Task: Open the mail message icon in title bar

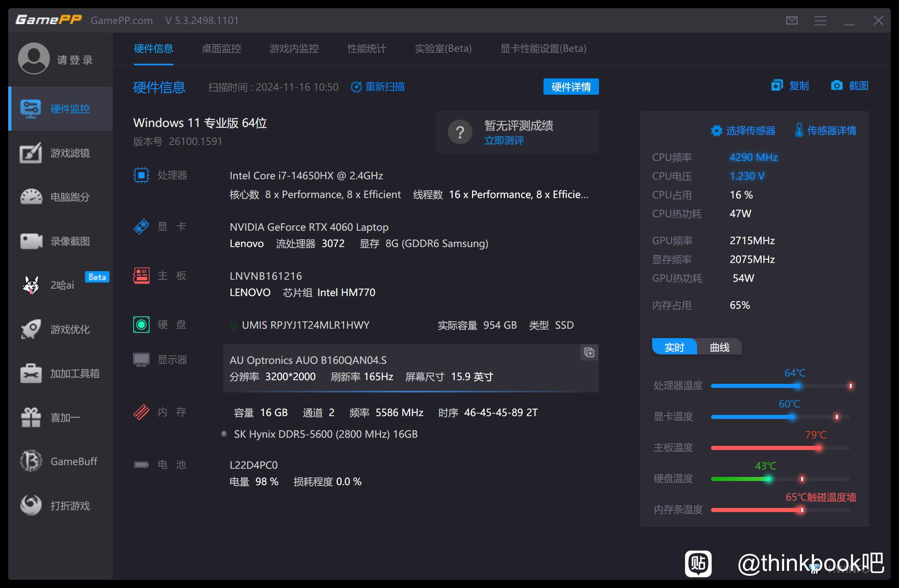Action: 792,20
